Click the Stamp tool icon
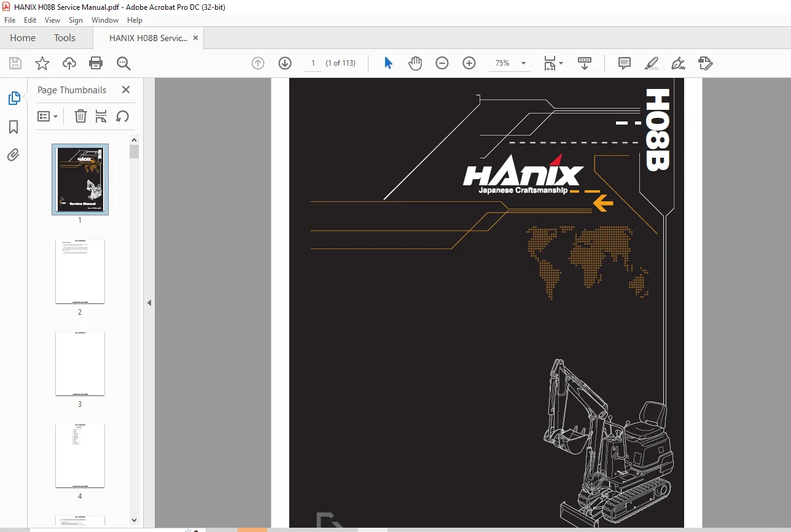 tap(705, 63)
